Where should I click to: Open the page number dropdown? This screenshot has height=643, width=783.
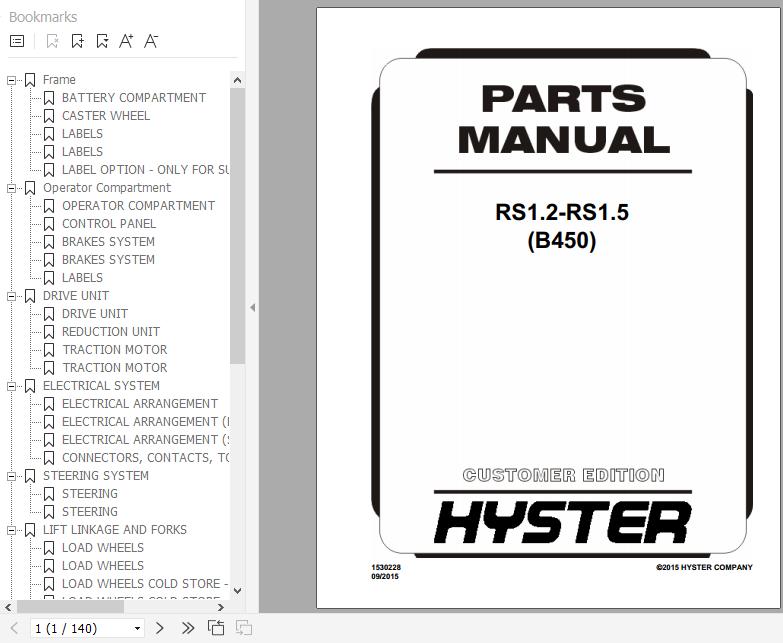(x=137, y=629)
